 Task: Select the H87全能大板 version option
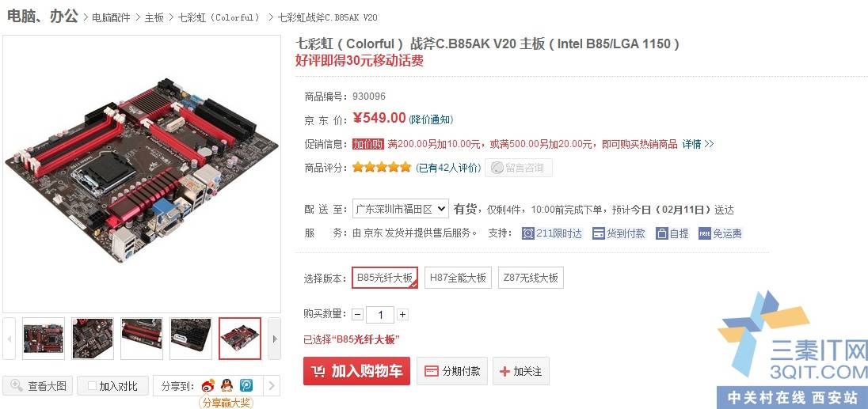coord(458,278)
